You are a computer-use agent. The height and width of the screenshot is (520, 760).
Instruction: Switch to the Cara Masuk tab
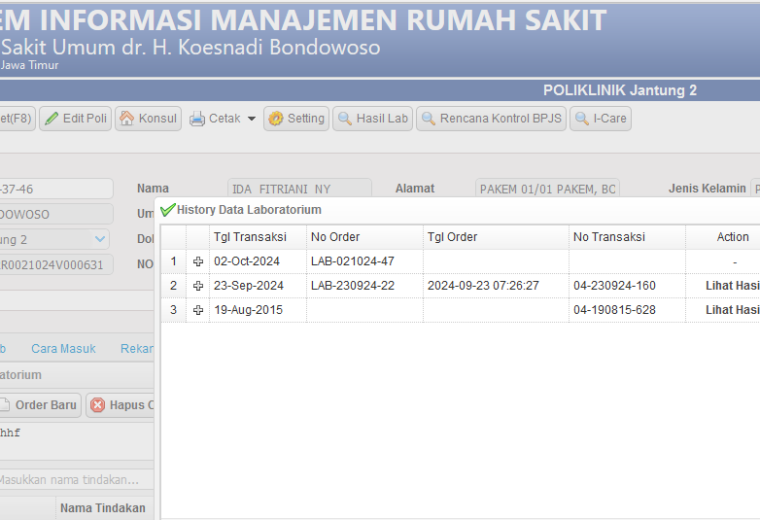[x=63, y=348]
